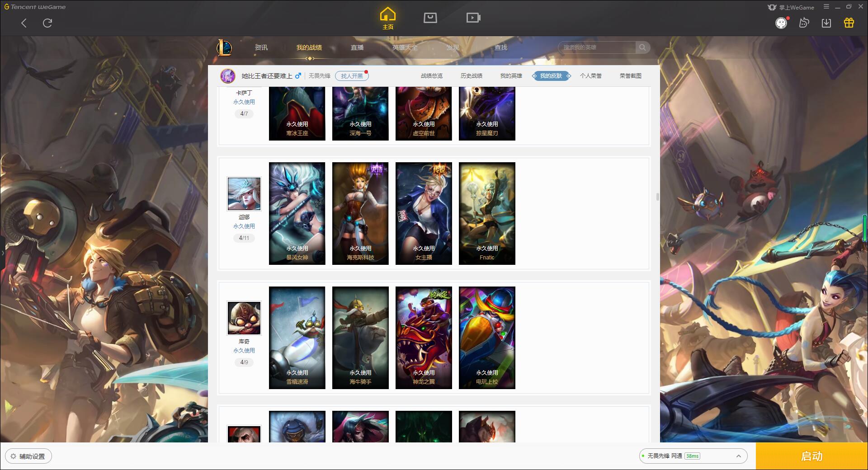The image size is (868, 470).
Task: Open 战绩总览 sub-tab
Action: coord(432,76)
